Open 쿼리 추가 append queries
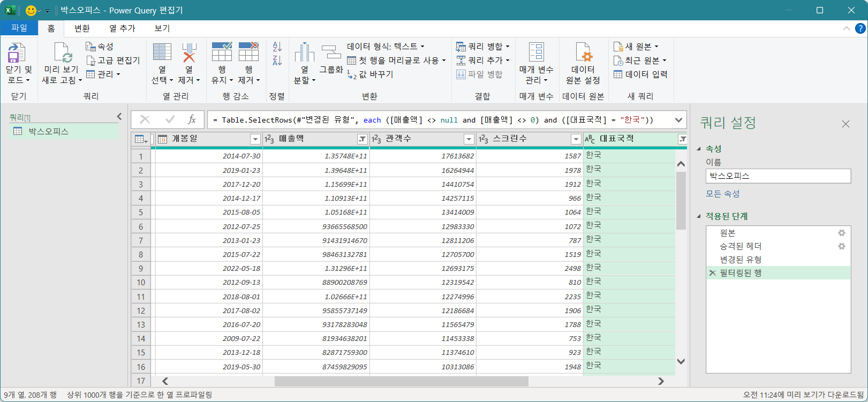 click(482, 60)
